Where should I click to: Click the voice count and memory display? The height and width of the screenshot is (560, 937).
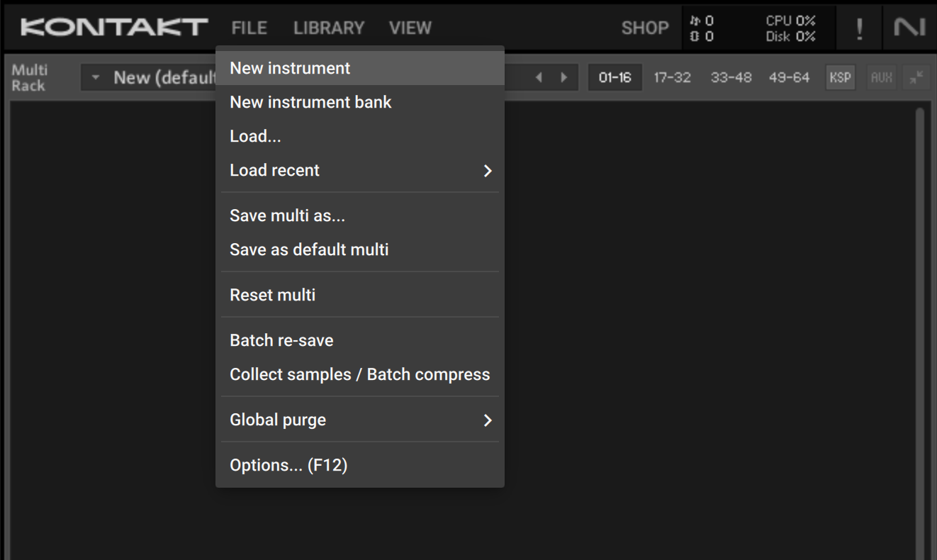point(702,28)
